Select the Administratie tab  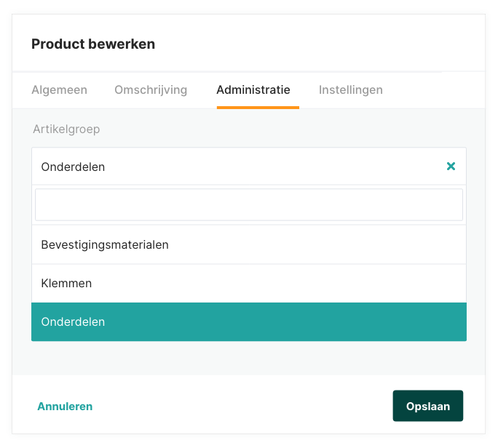coord(253,90)
